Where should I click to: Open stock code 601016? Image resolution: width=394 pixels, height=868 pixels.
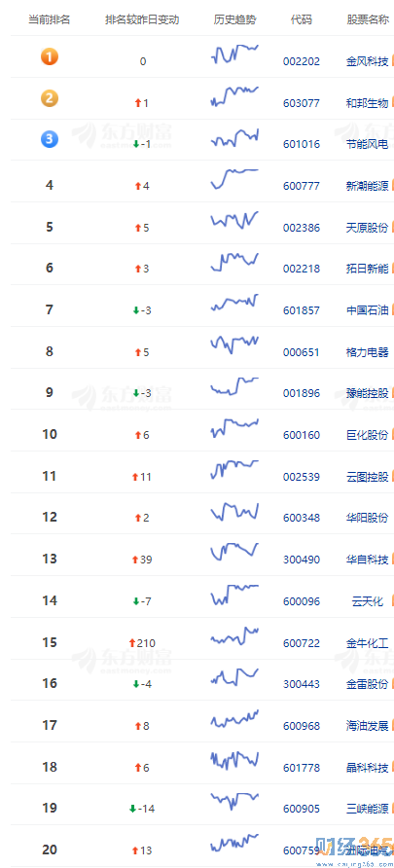click(301, 144)
